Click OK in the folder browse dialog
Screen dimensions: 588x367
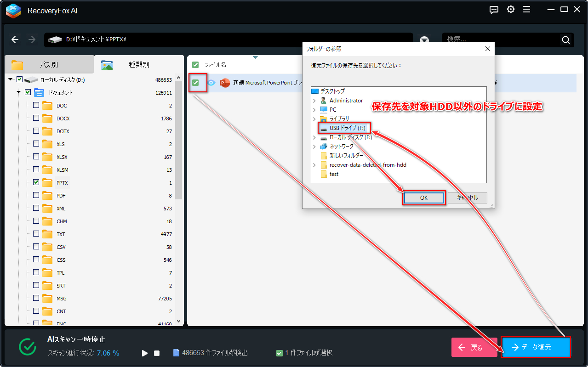pyautogui.click(x=424, y=198)
